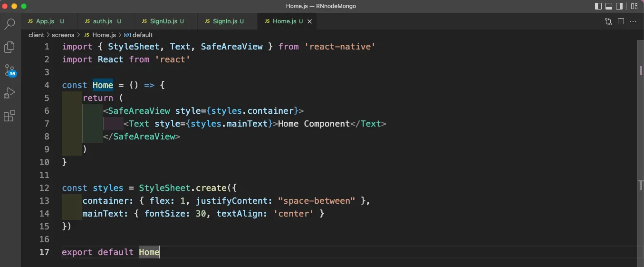Toggle bottom panel layout icon
The width and height of the screenshot is (644, 267).
(x=609, y=6)
